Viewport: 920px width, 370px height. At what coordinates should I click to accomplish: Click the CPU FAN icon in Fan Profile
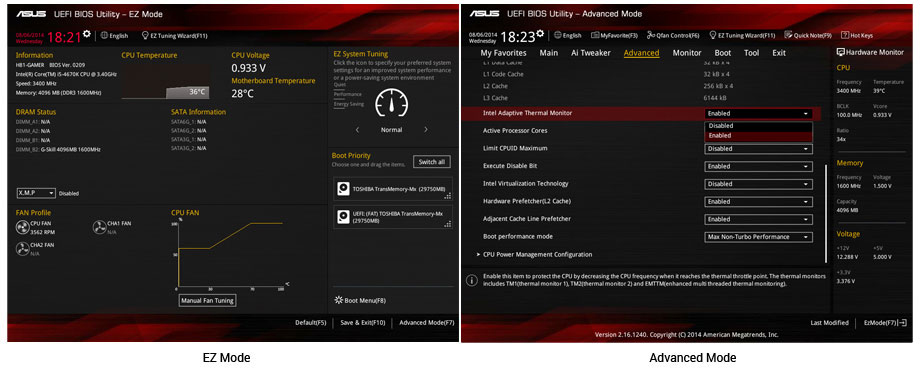(x=22, y=227)
